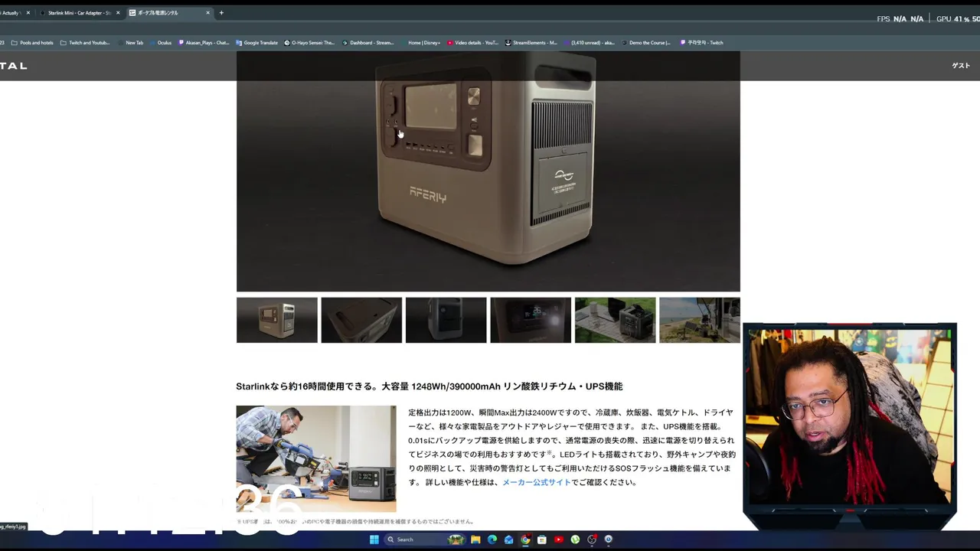Select the fifth outdoor lawn thumbnail
The image size is (980, 551).
click(615, 320)
